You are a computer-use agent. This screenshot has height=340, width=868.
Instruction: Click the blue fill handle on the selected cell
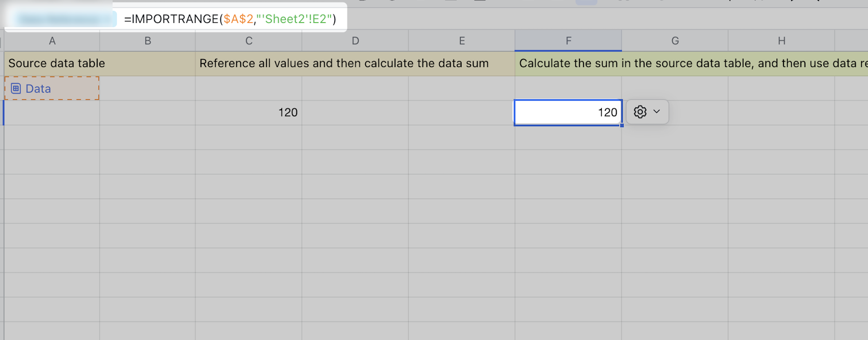[622, 125]
